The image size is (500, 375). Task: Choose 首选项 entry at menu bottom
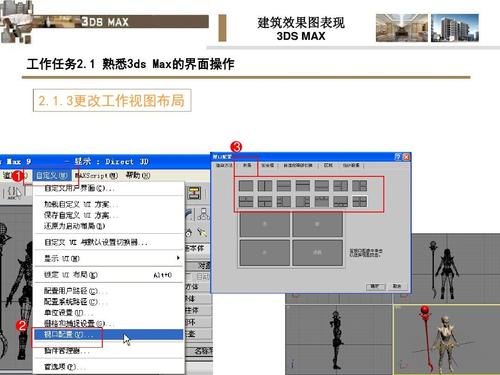108,367
